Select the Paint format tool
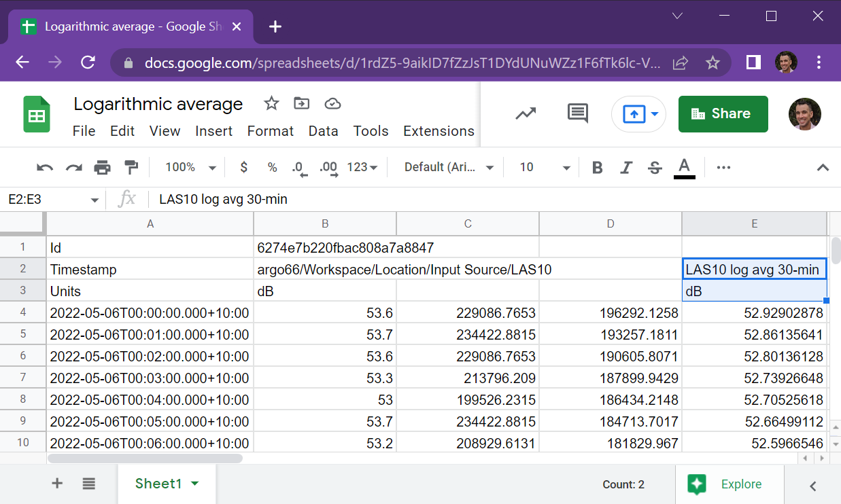This screenshot has width=841, height=504. click(131, 167)
